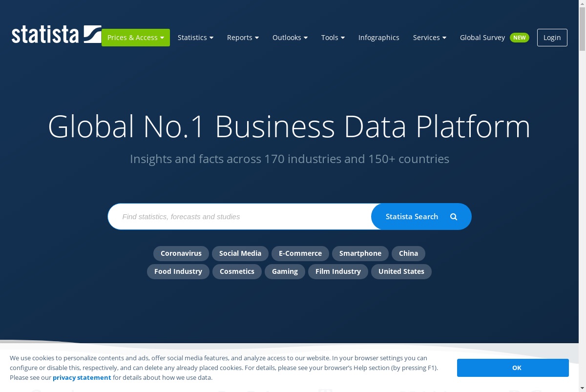Select the United States topic tag
586x392 pixels.
click(x=401, y=271)
